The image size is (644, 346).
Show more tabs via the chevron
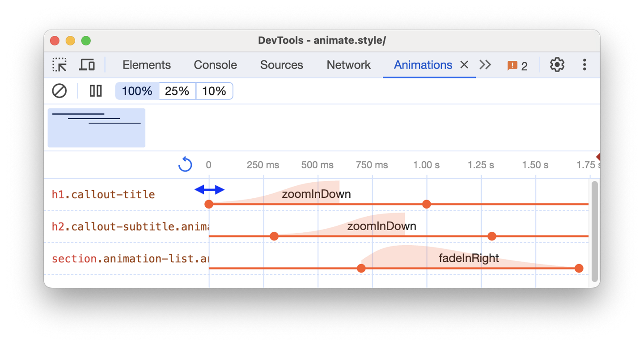485,64
